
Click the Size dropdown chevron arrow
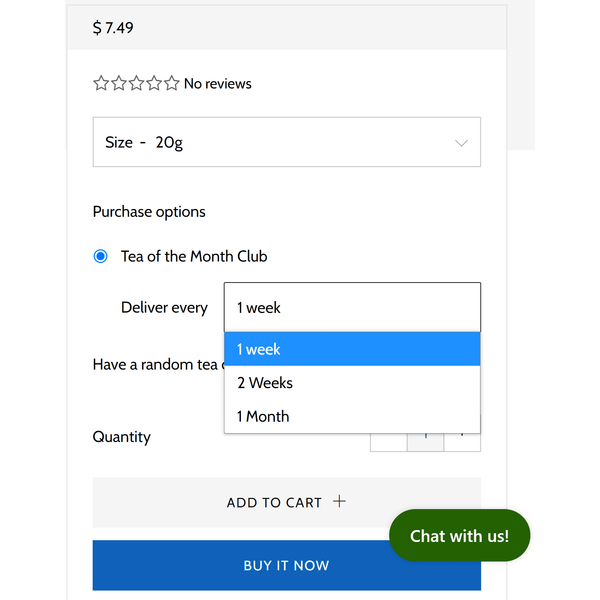tap(461, 143)
